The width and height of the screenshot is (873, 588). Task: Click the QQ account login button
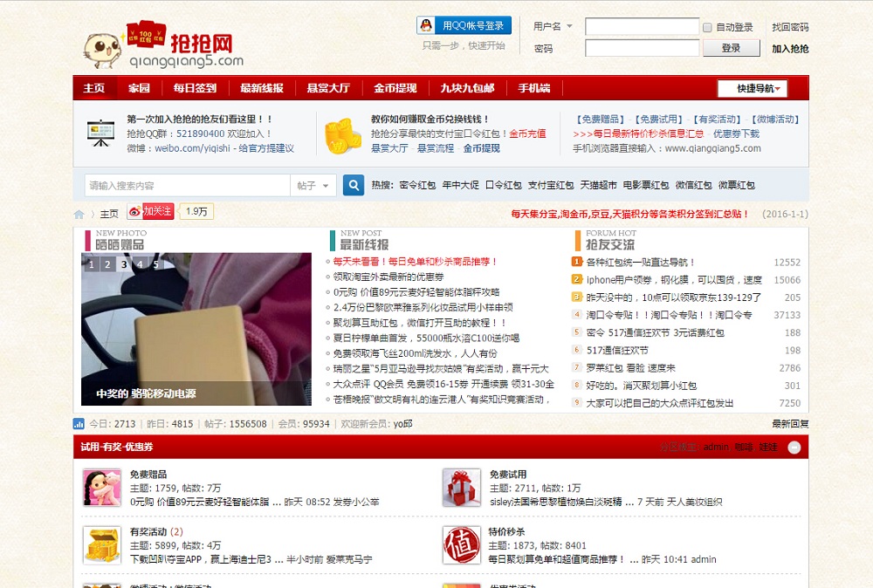point(464,25)
